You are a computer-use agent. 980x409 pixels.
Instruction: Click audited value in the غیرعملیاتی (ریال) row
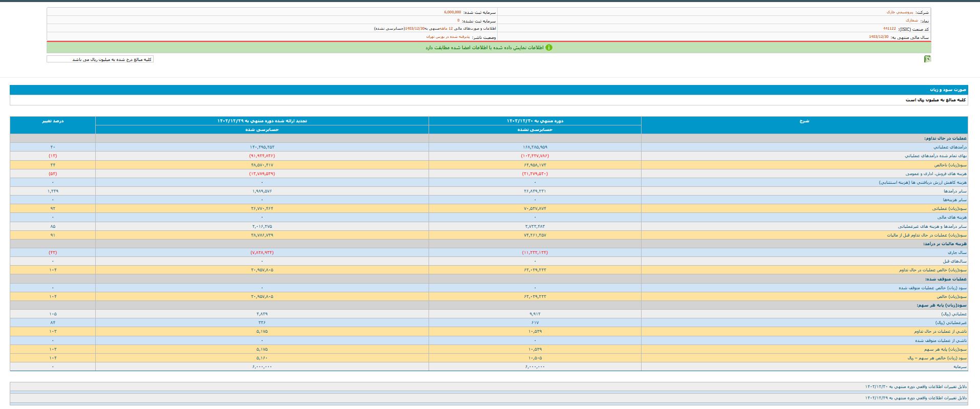click(x=262, y=322)
